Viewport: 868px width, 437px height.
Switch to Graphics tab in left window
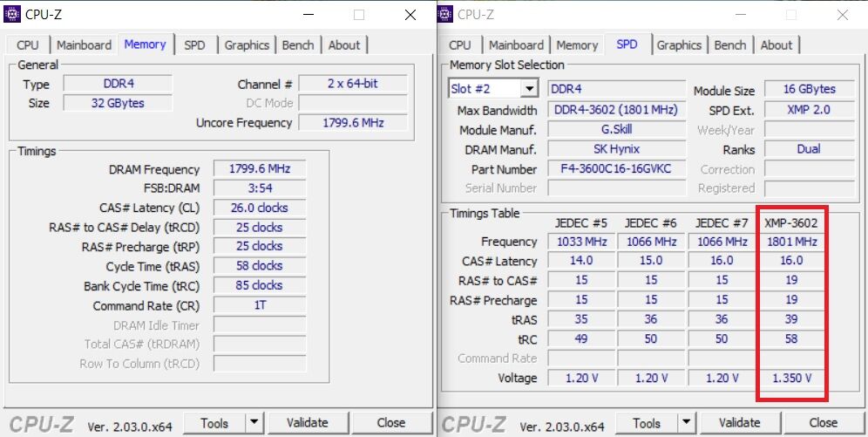pyautogui.click(x=247, y=44)
